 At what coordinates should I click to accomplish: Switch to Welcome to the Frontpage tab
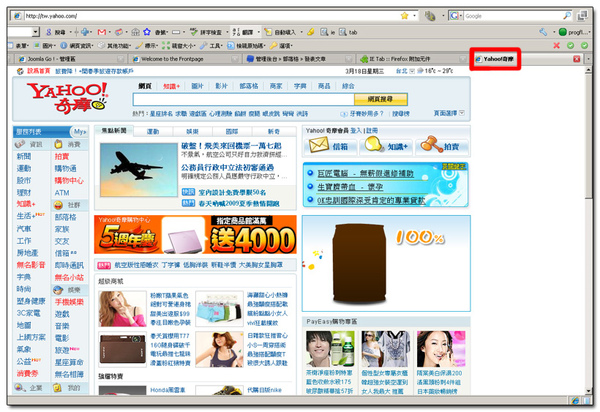coord(184,59)
